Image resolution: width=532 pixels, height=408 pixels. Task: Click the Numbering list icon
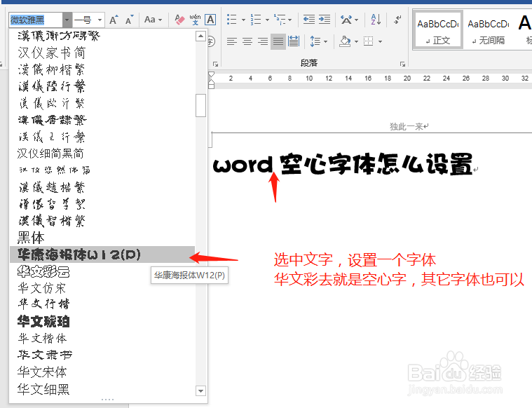point(256,20)
